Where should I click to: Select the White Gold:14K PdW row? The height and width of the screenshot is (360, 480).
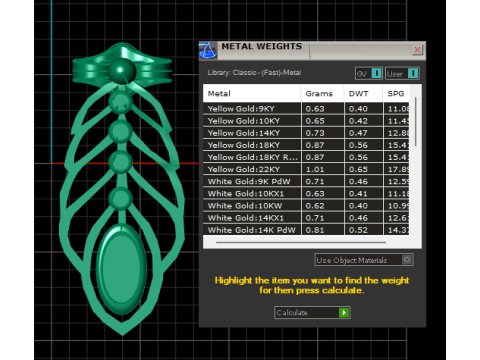(x=306, y=230)
